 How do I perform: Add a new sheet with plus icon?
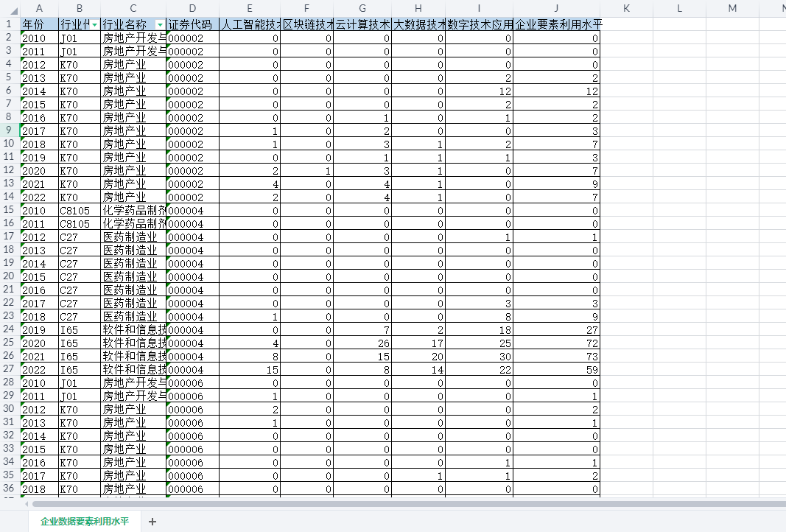(152, 522)
